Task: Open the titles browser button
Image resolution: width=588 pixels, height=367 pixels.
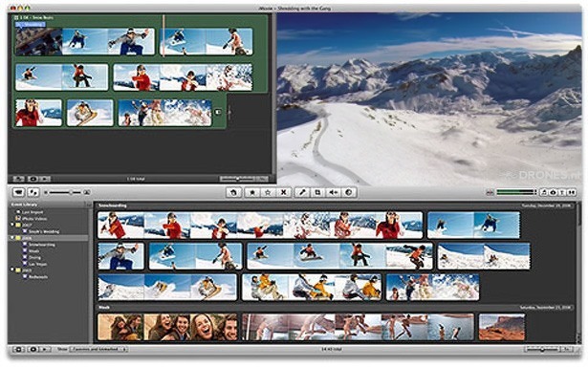Action: pyautogui.click(x=562, y=192)
